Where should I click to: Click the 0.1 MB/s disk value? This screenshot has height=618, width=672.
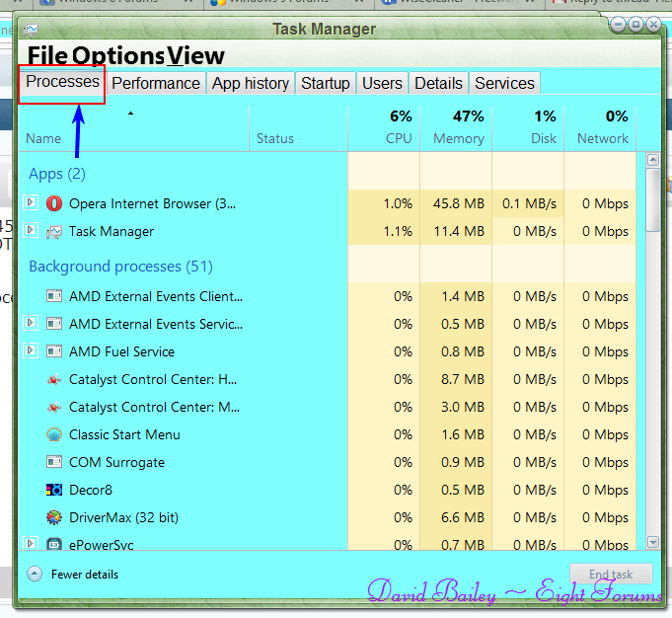[x=529, y=203]
